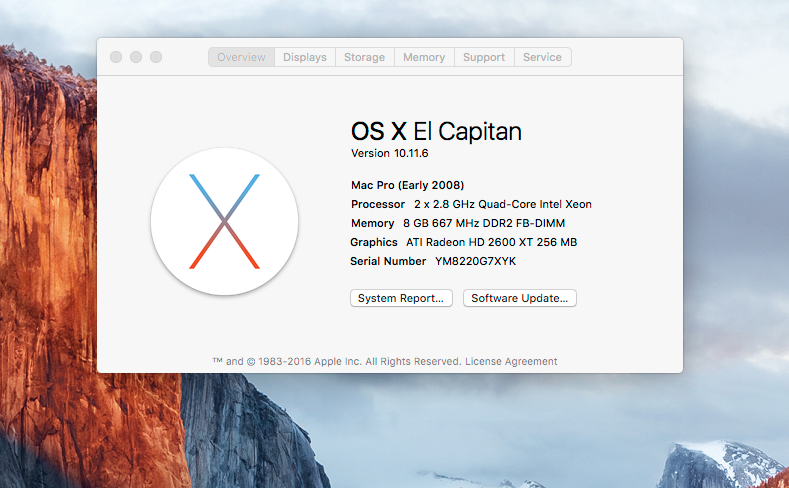
Task: Close the About This Mac window
Action: pyautogui.click(x=116, y=57)
